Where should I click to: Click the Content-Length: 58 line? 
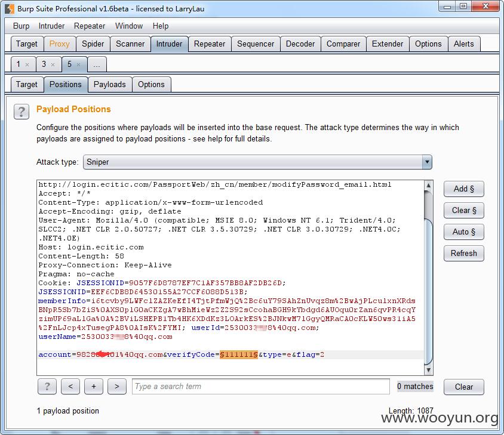(x=81, y=256)
